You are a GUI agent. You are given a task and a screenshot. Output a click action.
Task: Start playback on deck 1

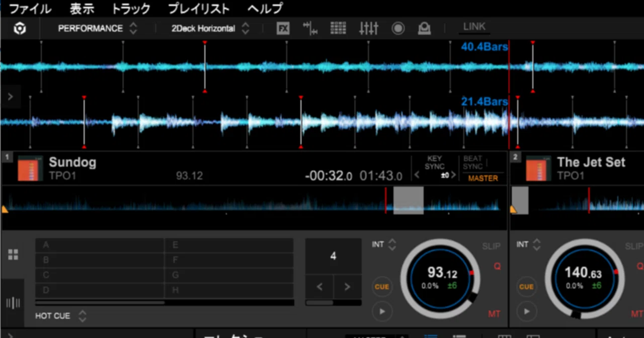tap(382, 311)
